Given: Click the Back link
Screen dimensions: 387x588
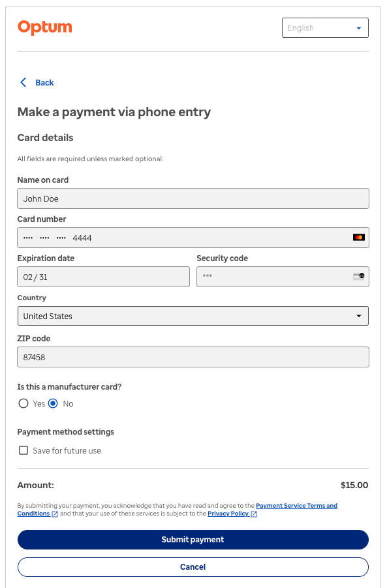Looking at the screenshot, I should coord(44,82).
